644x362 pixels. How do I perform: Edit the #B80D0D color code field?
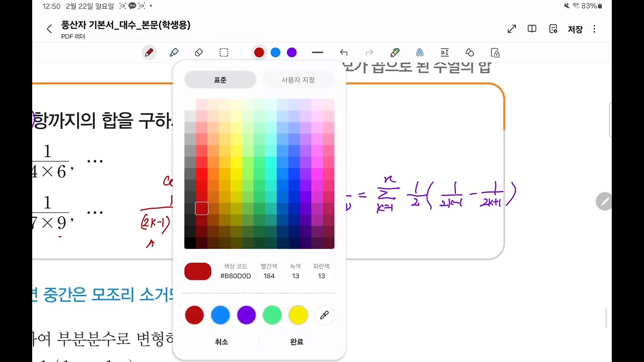coord(235,276)
